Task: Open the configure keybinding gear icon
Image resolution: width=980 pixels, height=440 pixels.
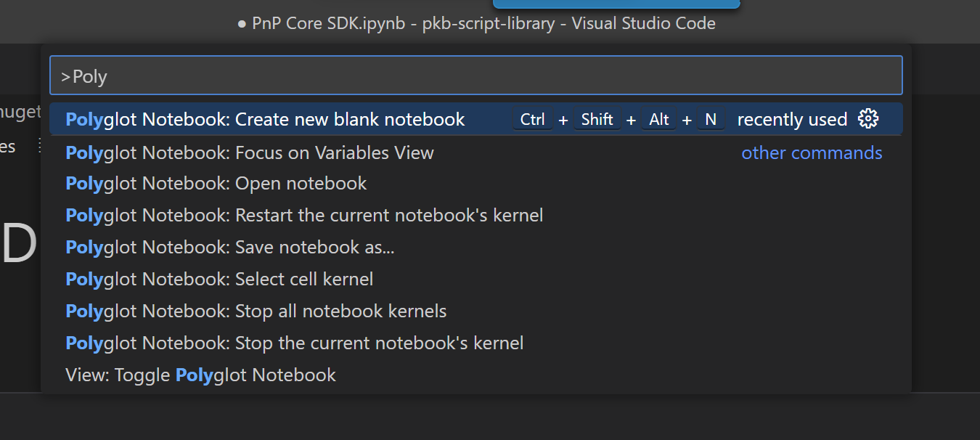Action: click(869, 119)
